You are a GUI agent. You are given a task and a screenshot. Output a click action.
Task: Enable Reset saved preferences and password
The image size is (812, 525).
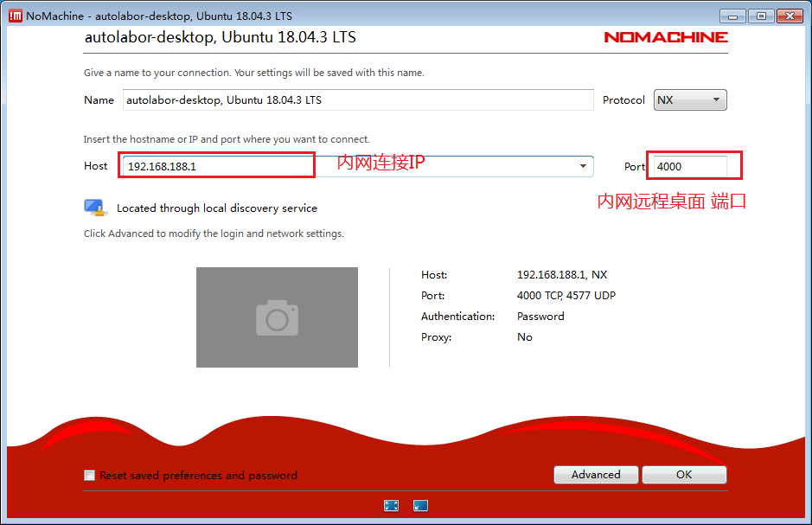89,475
